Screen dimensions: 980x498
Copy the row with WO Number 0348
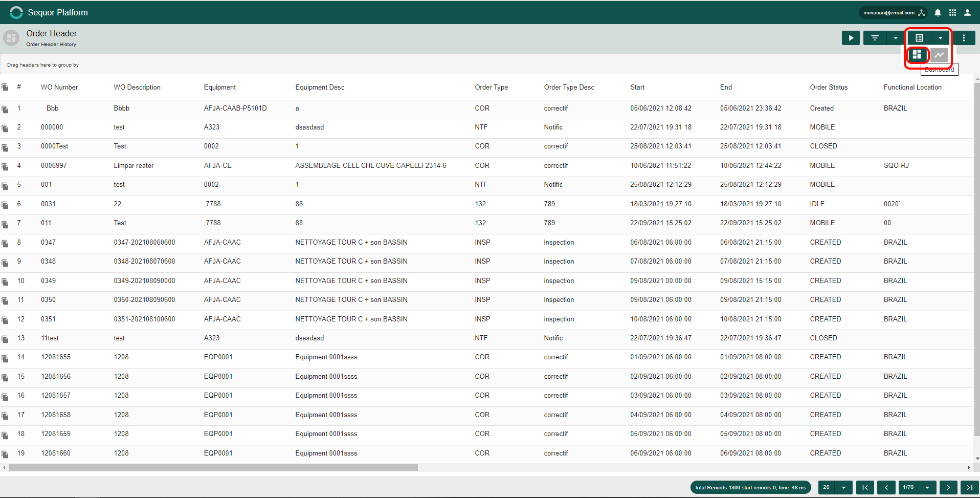(x=5, y=263)
